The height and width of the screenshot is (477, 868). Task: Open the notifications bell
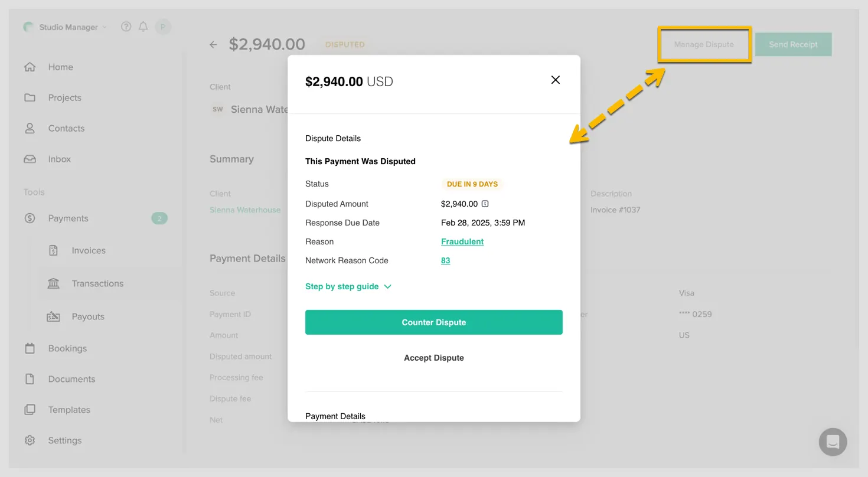[143, 27]
